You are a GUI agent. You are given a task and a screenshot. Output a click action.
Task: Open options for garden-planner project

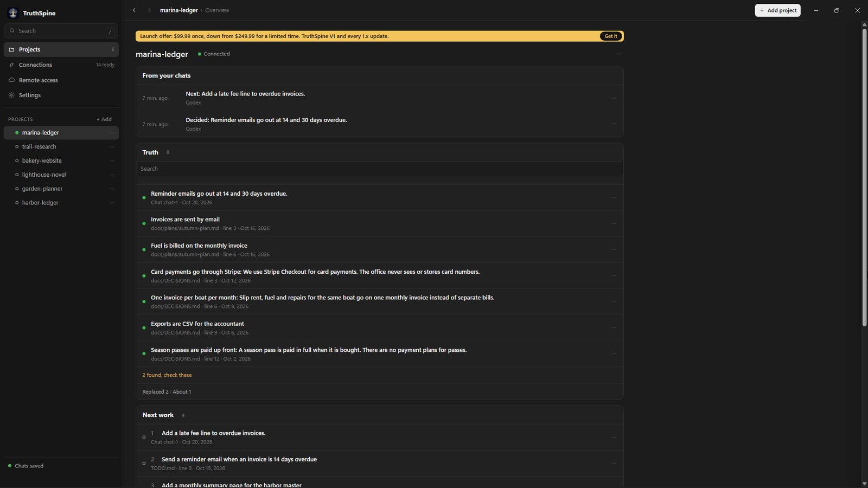pos(112,189)
